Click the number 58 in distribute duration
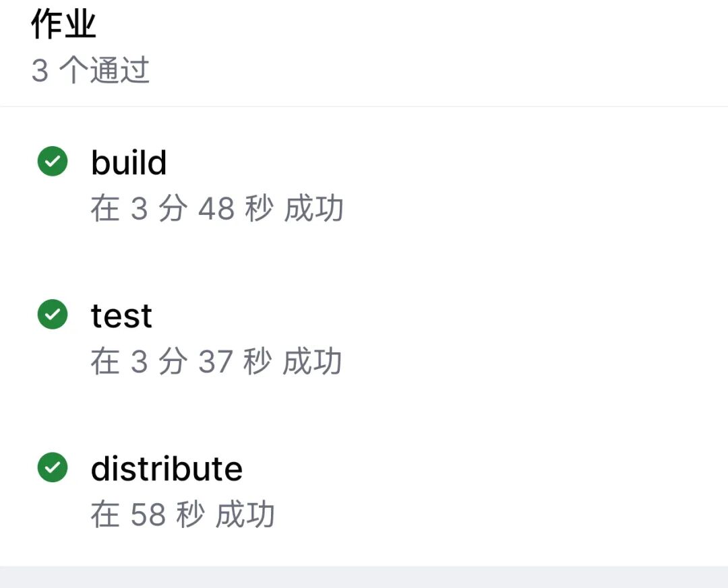728x588 pixels. [x=148, y=515]
